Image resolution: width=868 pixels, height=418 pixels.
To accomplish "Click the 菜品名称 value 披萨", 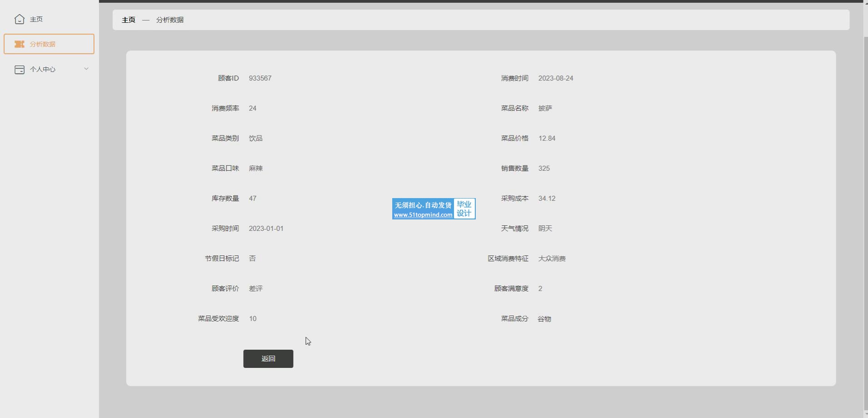I will click(545, 108).
